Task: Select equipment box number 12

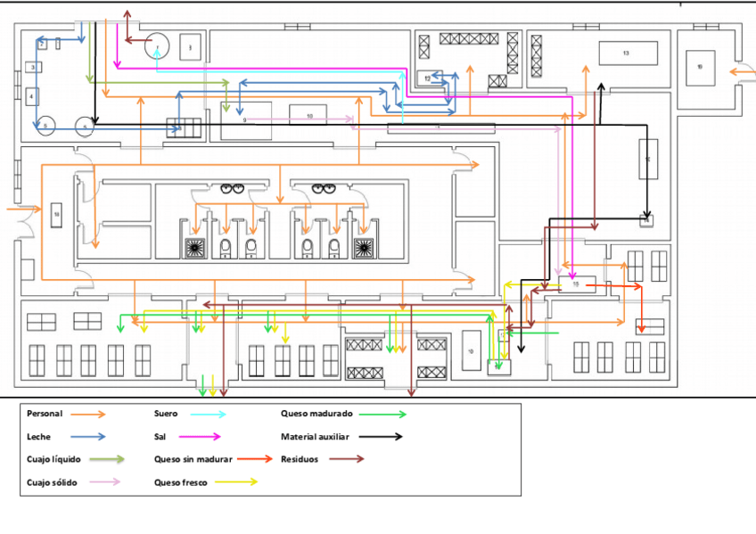Action: [x=428, y=78]
